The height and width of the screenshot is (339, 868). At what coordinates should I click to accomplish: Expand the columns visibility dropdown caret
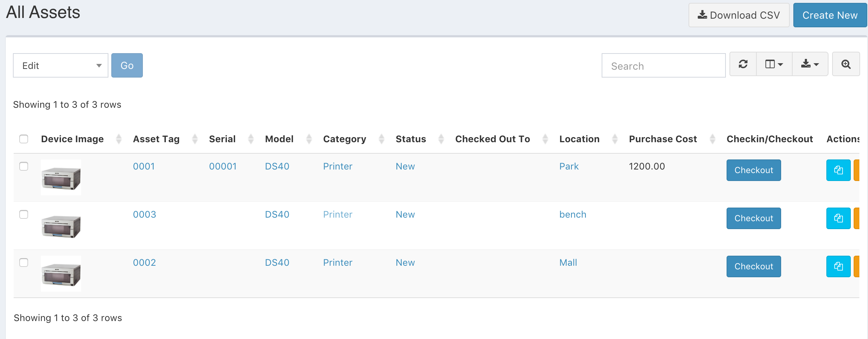coord(780,65)
